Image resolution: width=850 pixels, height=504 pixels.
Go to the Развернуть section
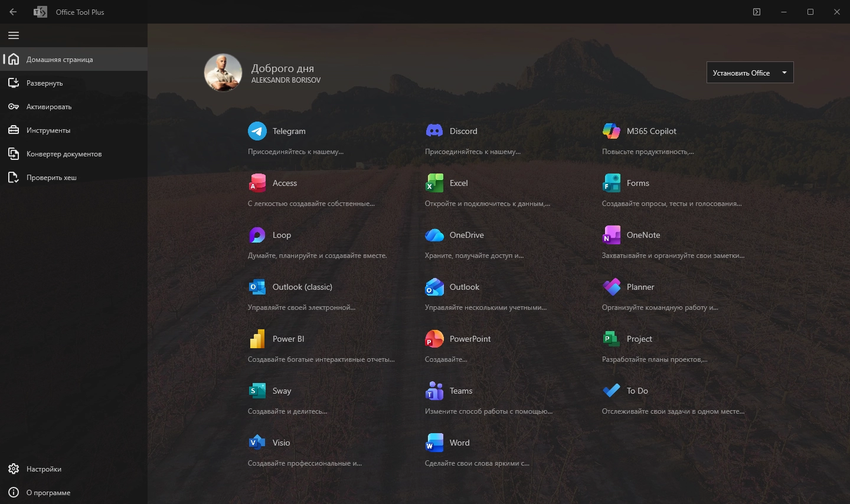[74, 83]
